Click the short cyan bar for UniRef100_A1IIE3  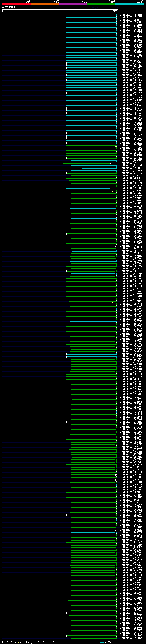[x=100, y=168]
